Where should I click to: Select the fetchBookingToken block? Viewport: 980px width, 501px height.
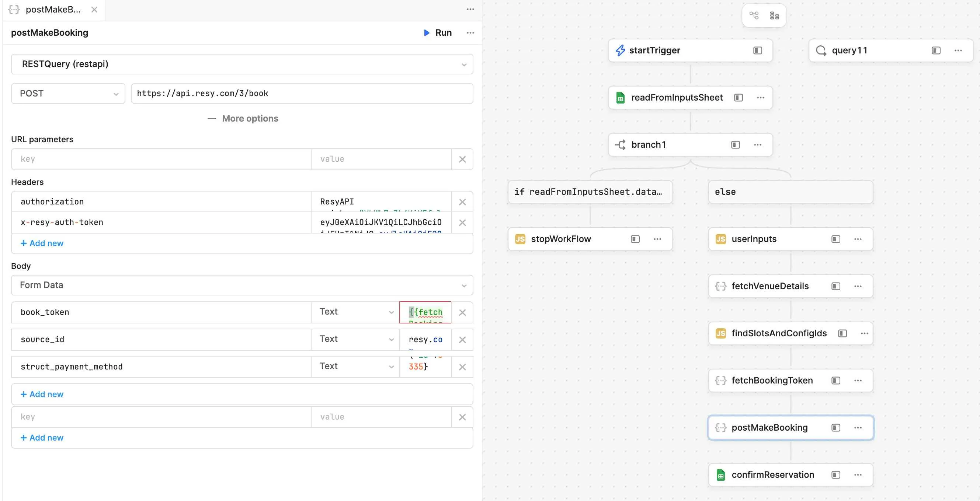pos(790,380)
